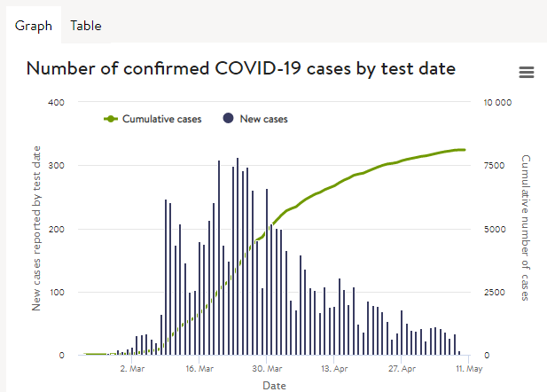The height and width of the screenshot is (392, 547).
Task: Select the Graph tab
Action: 34,26
